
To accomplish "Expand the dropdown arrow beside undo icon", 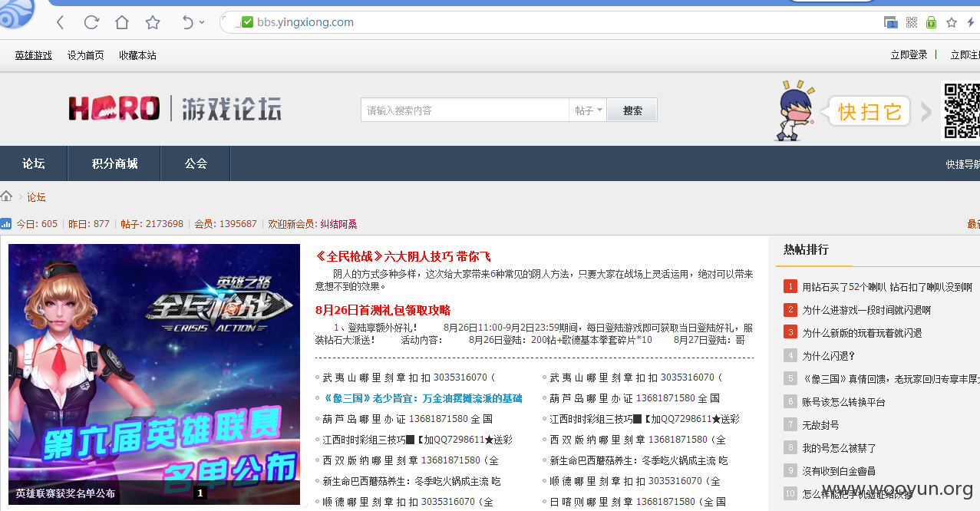I will point(202,22).
